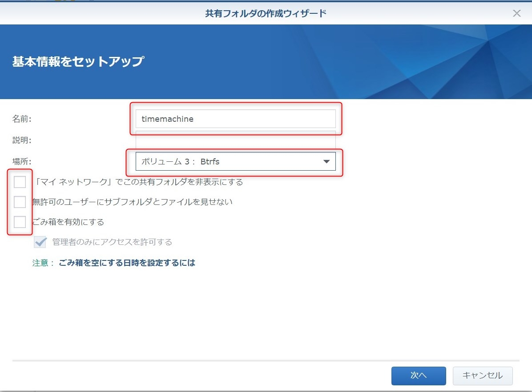
Task: Close the shared folder creation wizard
Action: [516, 13]
